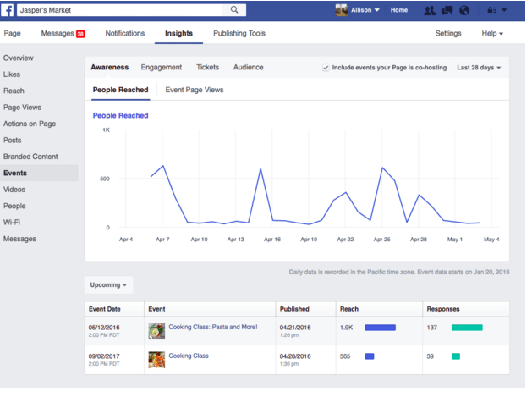Viewport: 532px width, 397px height.
Task: Open Actions on Page in the sidebar
Action: 30,124
